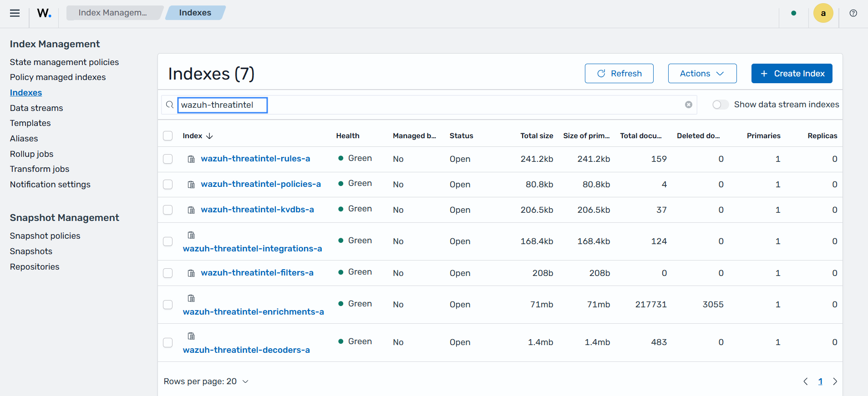Check the wazuh-threatintel-policies-a row
The image size is (868, 396).
click(x=168, y=185)
